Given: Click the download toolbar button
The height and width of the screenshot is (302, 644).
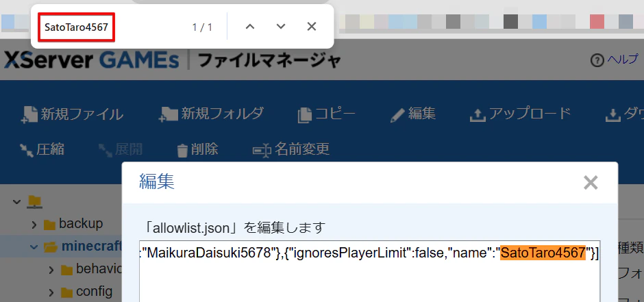Looking at the screenshot, I should [x=624, y=114].
